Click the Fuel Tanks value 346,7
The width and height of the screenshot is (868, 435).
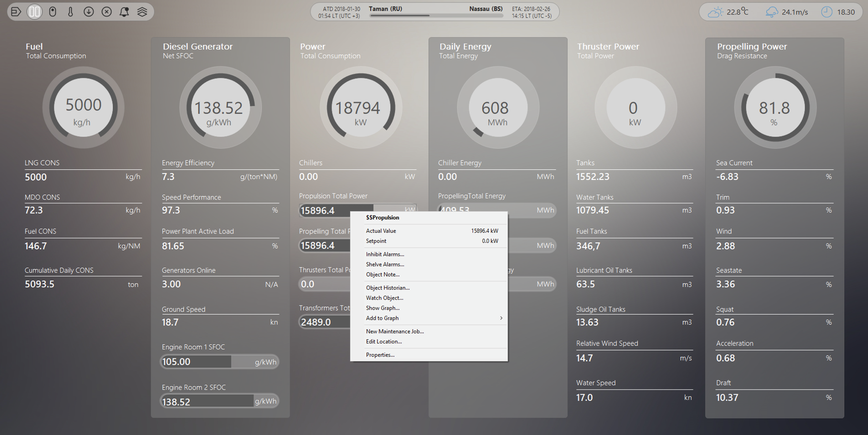click(x=588, y=246)
